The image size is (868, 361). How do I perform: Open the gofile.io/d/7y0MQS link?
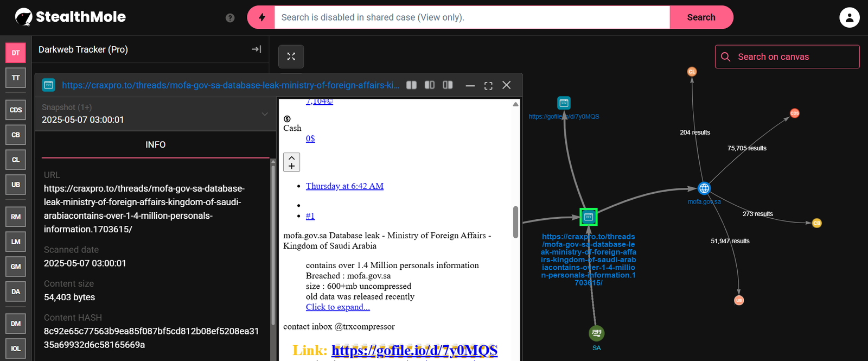[414, 350]
